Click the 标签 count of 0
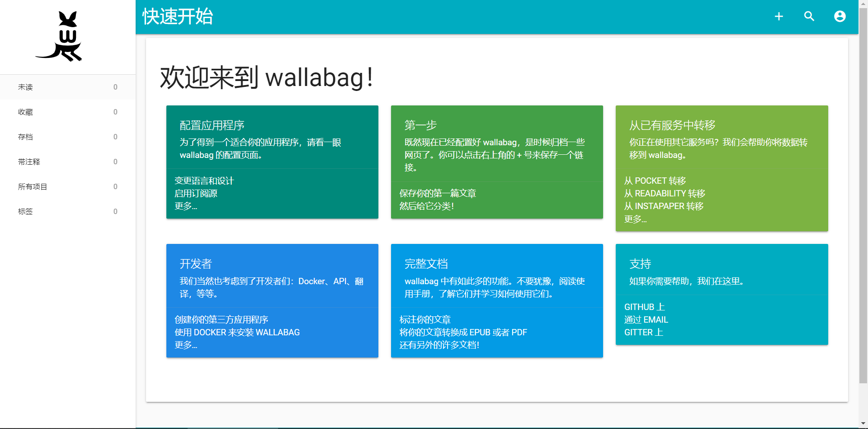 coord(115,211)
